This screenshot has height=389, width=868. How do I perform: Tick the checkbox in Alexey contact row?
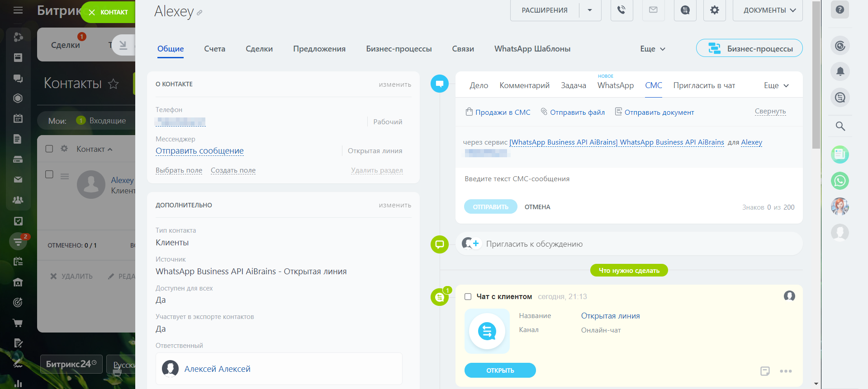click(x=49, y=174)
